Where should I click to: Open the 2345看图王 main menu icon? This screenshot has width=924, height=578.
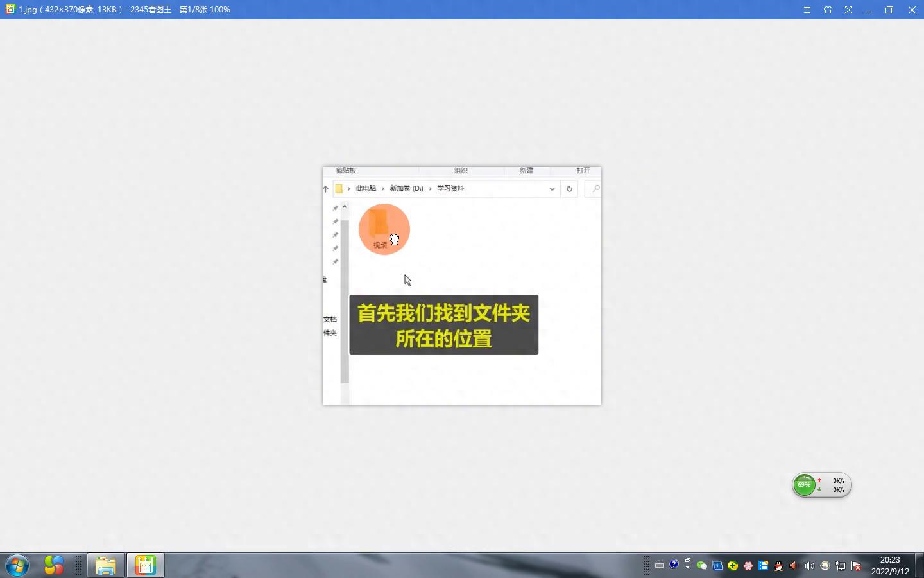(807, 10)
